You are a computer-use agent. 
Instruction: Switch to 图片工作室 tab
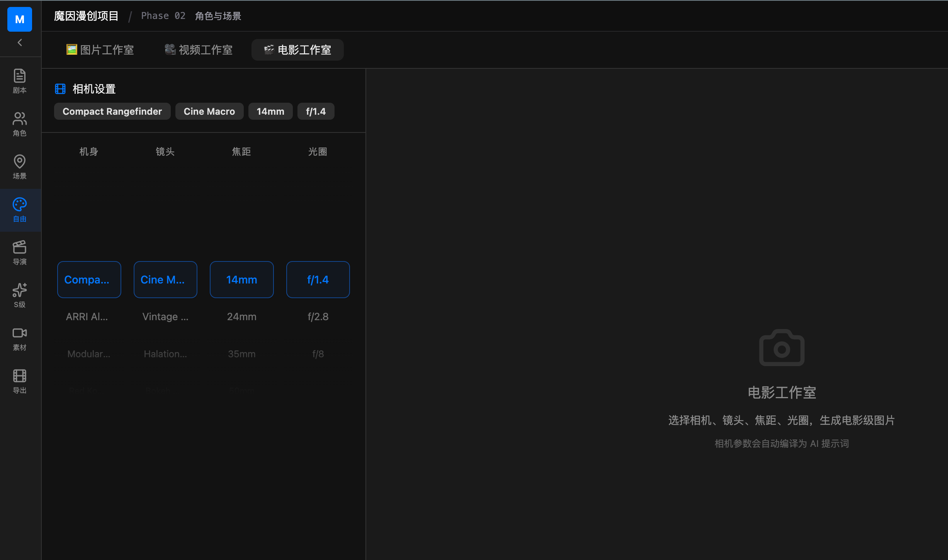pos(100,50)
